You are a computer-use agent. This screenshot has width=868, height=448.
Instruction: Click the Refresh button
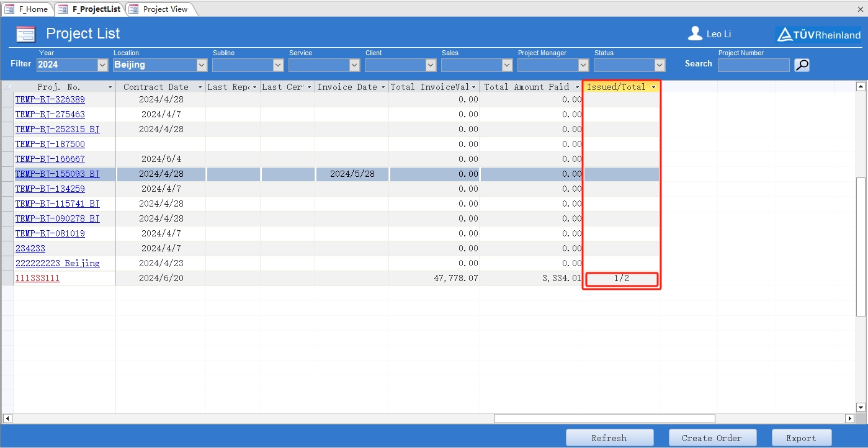(609, 437)
